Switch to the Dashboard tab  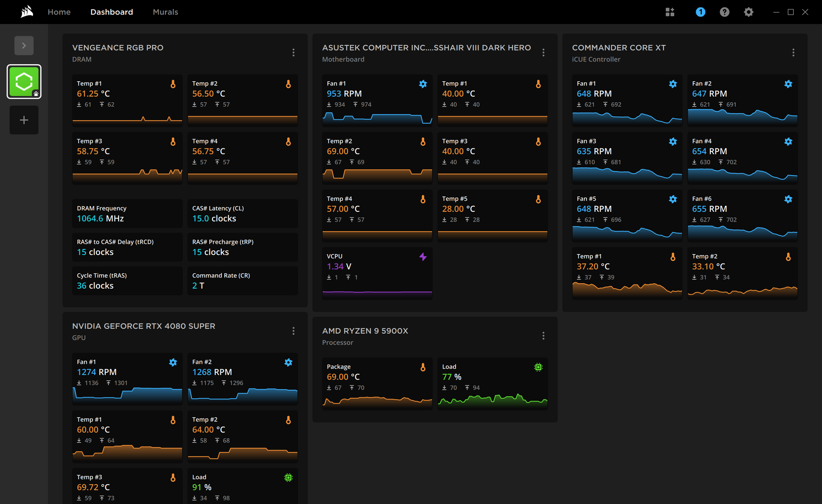click(112, 12)
